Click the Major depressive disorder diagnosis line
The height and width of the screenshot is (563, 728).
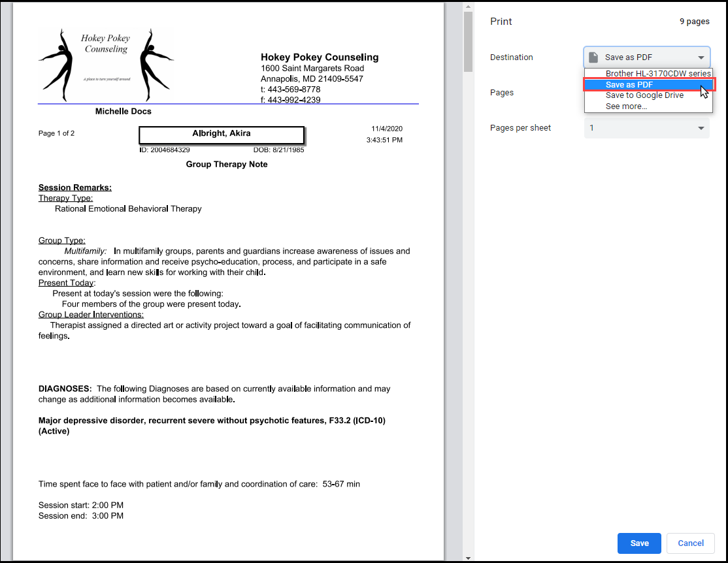[212, 421]
